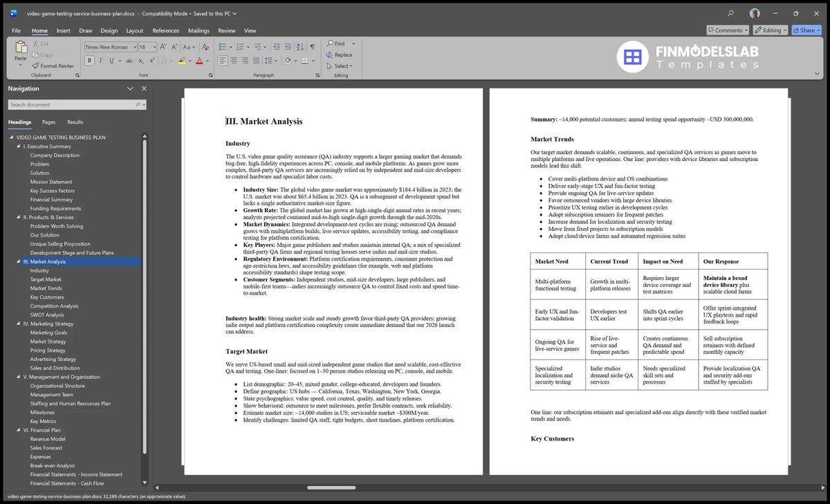Open the font size 18 dropdown
The width and height of the screenshot is (830, 504).
click(153, 47)
